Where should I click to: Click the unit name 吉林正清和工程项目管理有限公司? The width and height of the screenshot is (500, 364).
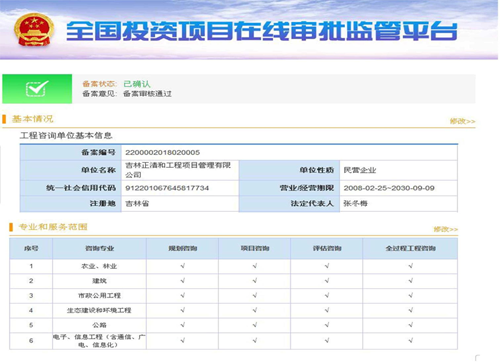click(x=178, y=170)
